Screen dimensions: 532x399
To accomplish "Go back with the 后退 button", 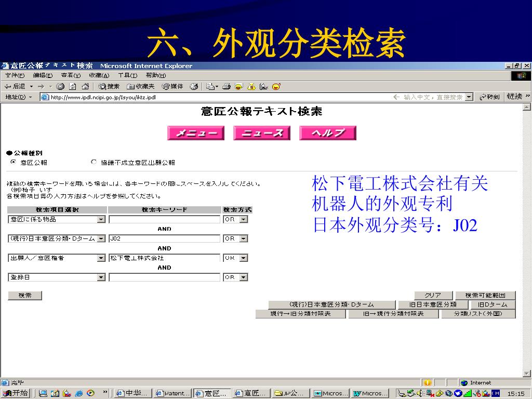I will click(x=15, y=87).
